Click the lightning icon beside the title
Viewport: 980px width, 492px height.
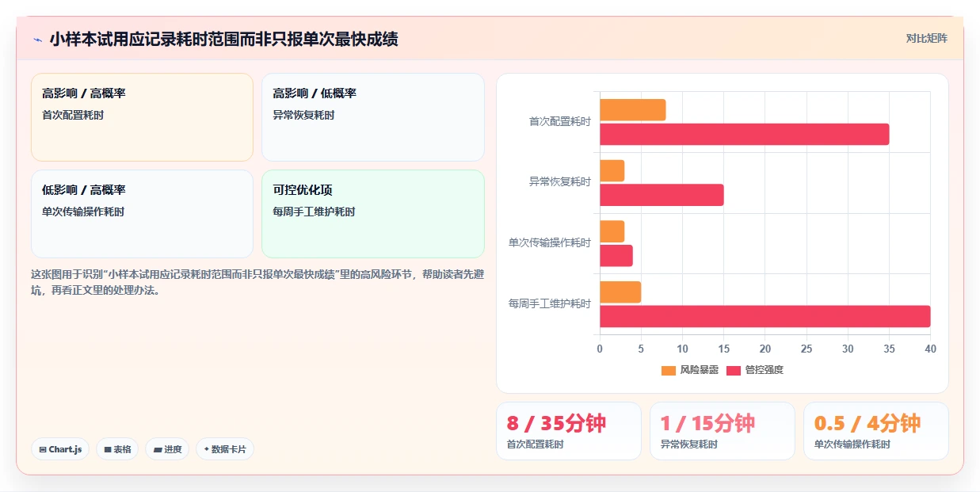[37, 39]
